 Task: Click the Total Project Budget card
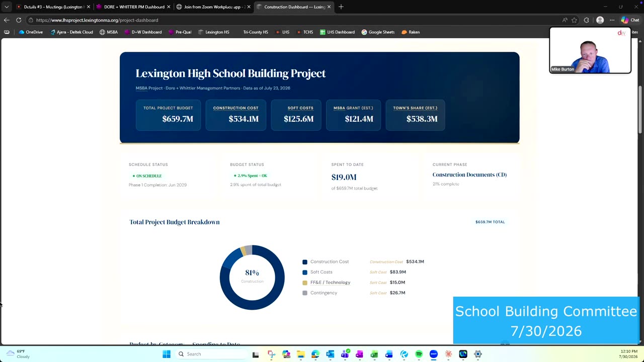coord(168,115)
